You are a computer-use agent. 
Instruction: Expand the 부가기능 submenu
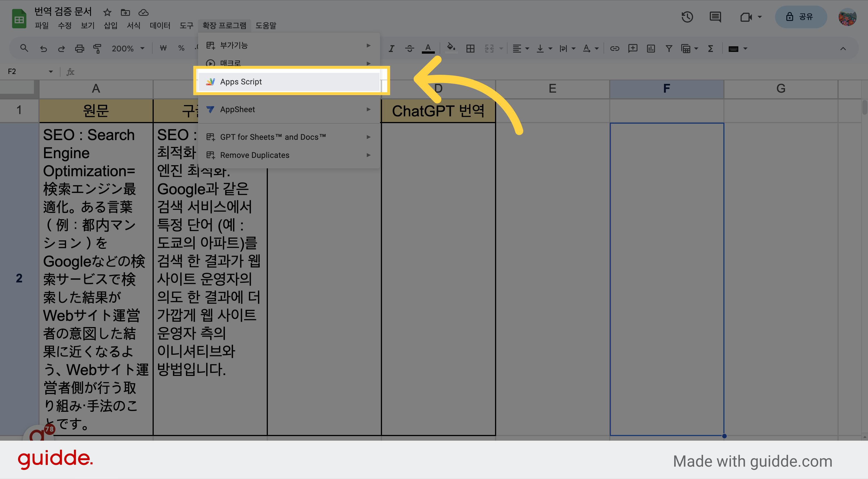[289, 45]
